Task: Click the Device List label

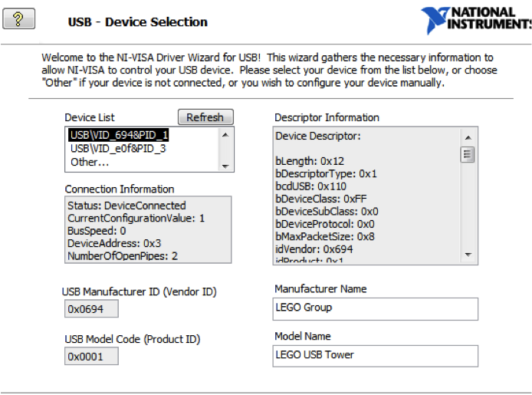Action: point(90,117)
